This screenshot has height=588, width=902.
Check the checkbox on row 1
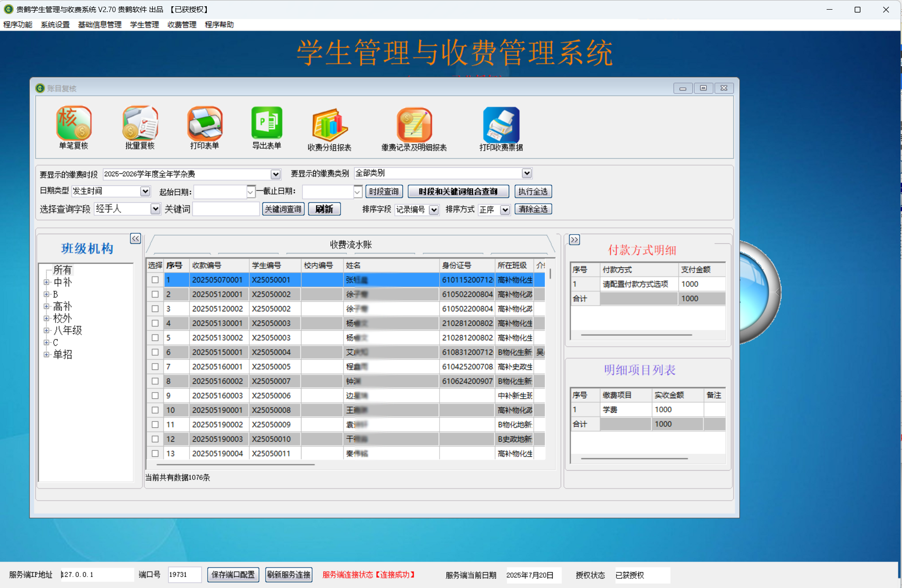tap(155, 280)
